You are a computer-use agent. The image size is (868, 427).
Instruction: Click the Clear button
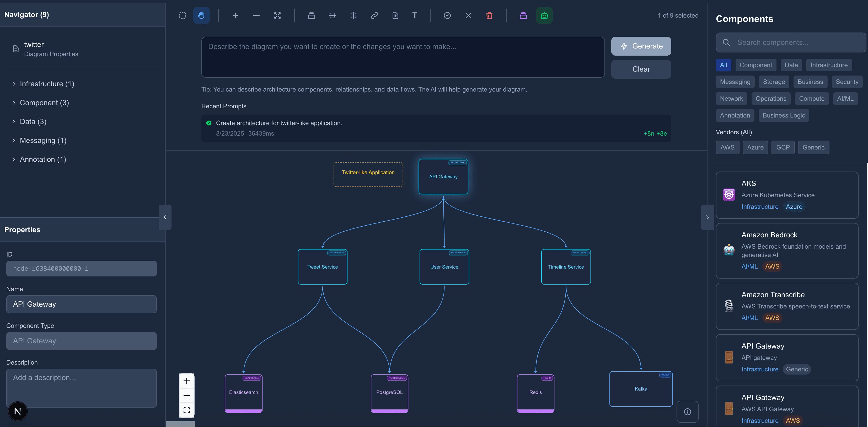[x=641, y=69]
